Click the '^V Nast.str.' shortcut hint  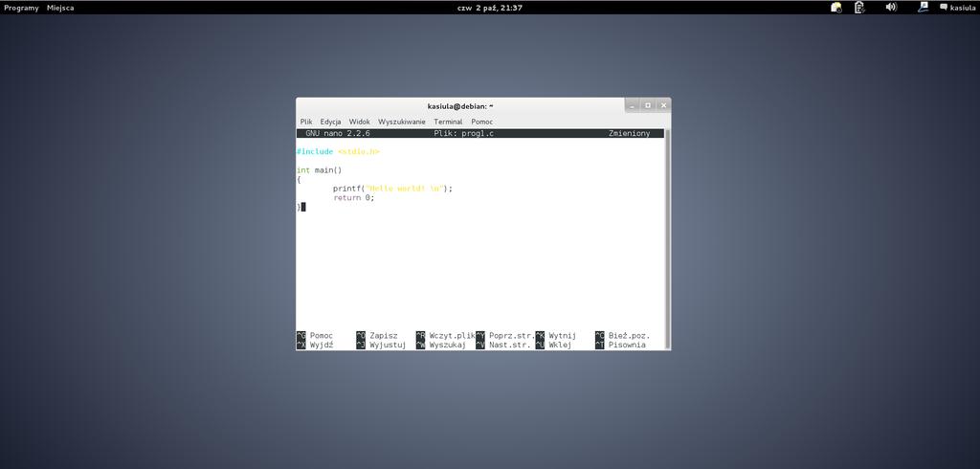[x=503, y=346]
